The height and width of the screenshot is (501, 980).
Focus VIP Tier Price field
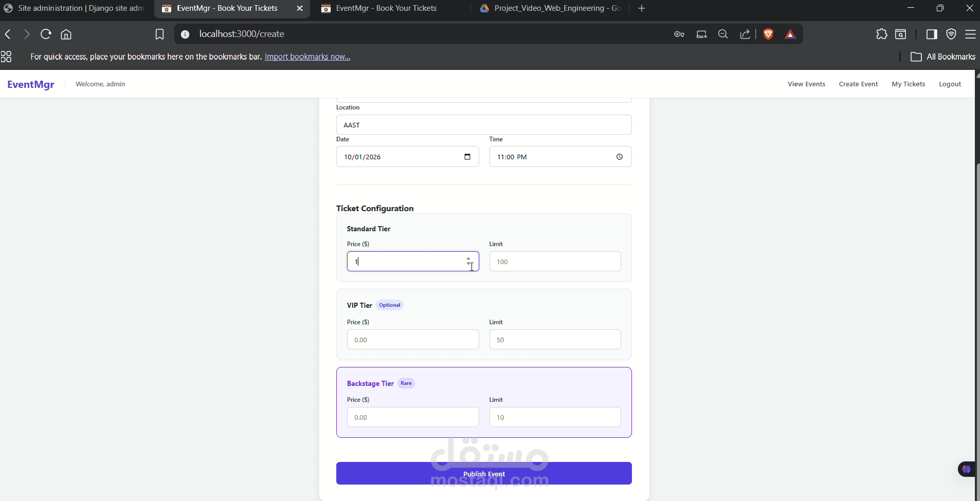pyautogui.click(x=413, y=340)
